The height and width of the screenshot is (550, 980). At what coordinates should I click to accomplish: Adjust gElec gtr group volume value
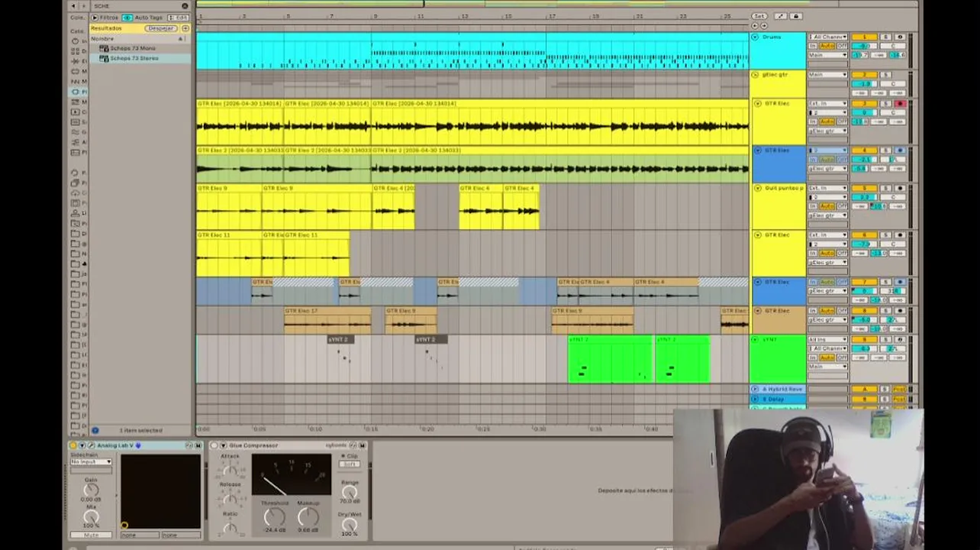pos(864,84)
